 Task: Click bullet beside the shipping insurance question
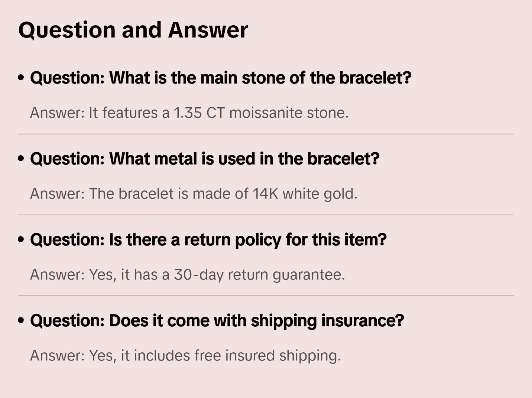(21, 320)
